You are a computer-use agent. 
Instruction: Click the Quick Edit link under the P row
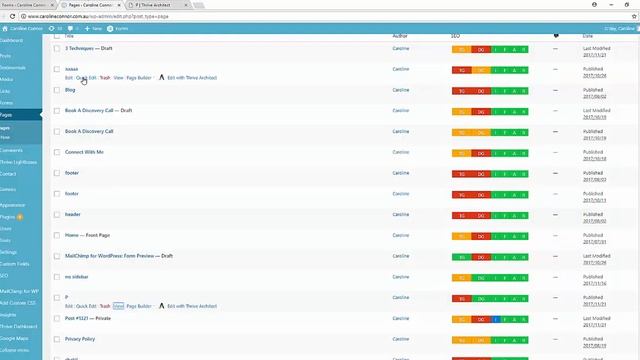point(86,306)
